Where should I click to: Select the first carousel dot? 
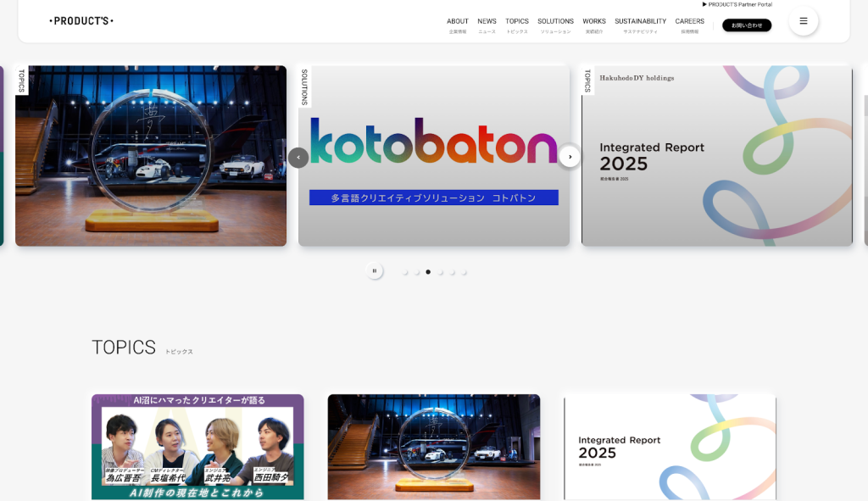click(x=405, y=272)
